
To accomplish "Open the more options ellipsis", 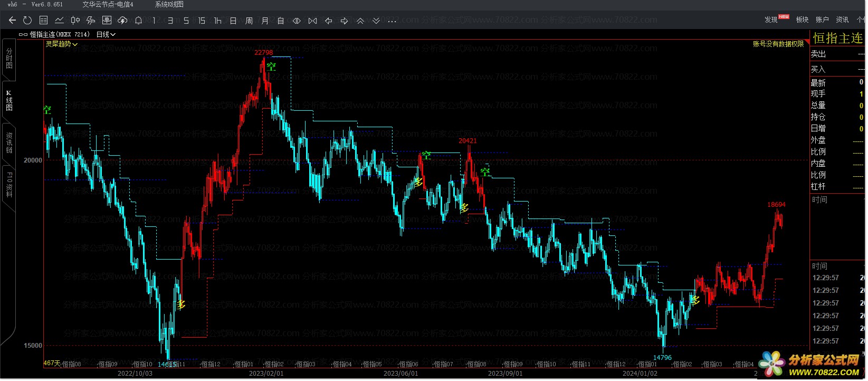I will click(x=392, y=21).
